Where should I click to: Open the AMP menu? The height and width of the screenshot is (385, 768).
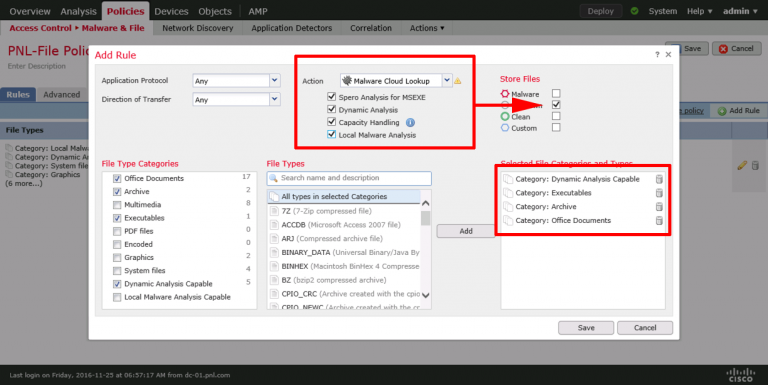tap(258, 11)
